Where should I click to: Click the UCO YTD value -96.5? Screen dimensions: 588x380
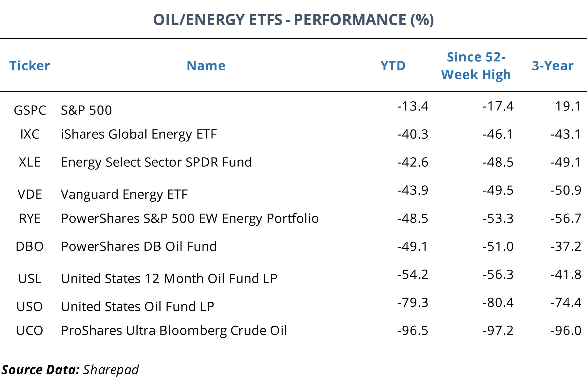pyautogui.click(x=413, y=330)
